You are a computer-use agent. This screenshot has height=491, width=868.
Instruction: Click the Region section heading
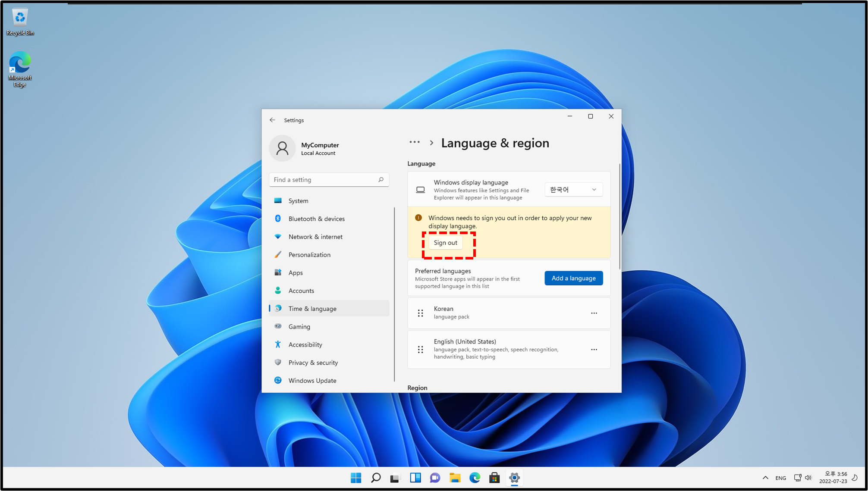point(417,388)
